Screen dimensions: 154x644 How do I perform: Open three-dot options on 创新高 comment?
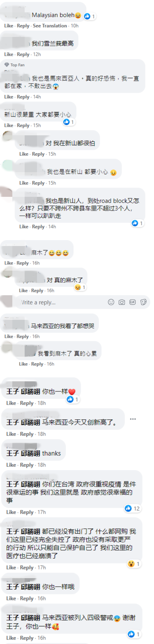coord(133,419)
